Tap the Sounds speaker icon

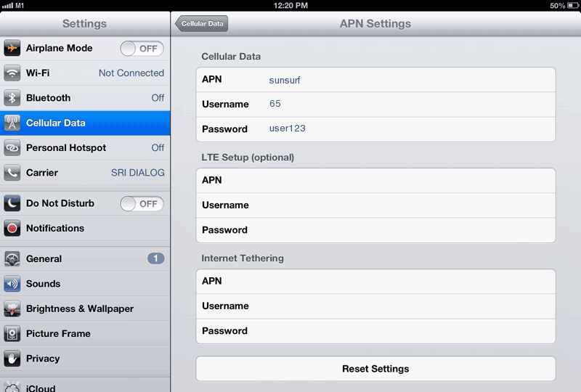[12, 284]
